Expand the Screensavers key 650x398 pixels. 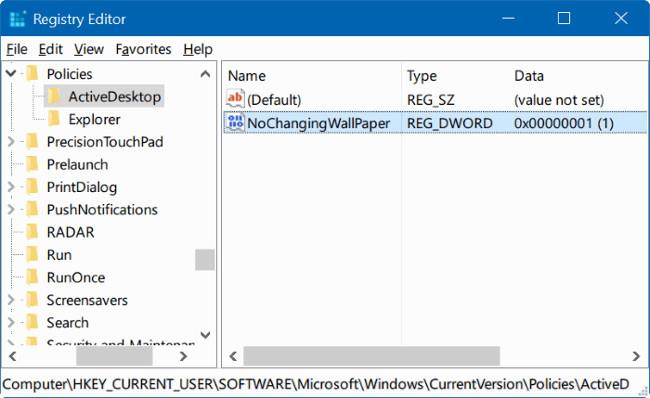tap(11, 300)
